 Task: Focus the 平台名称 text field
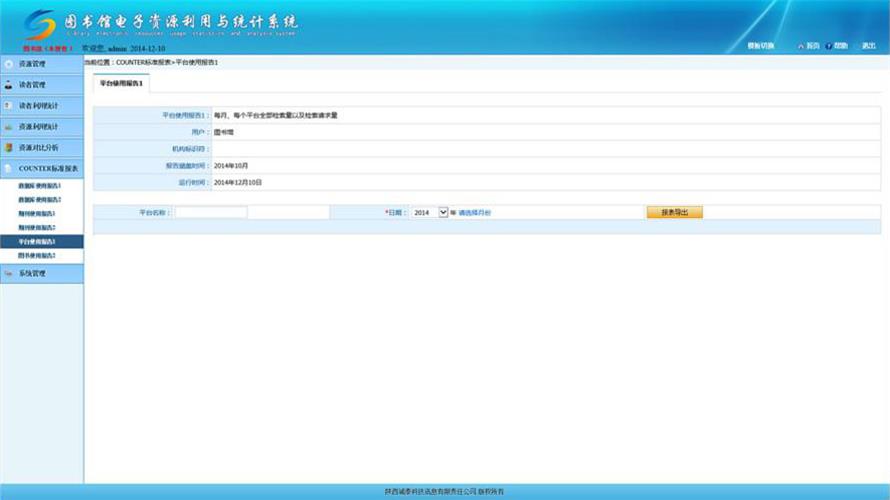pos(210,213)
